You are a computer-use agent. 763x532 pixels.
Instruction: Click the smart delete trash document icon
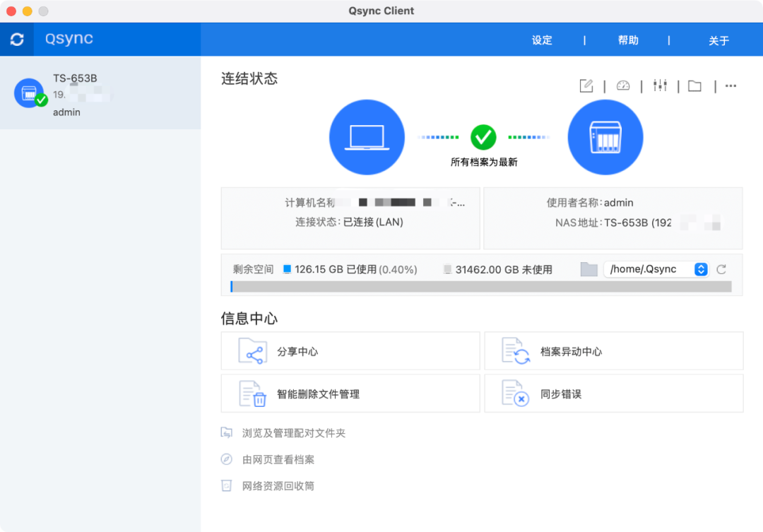point(252,394)
